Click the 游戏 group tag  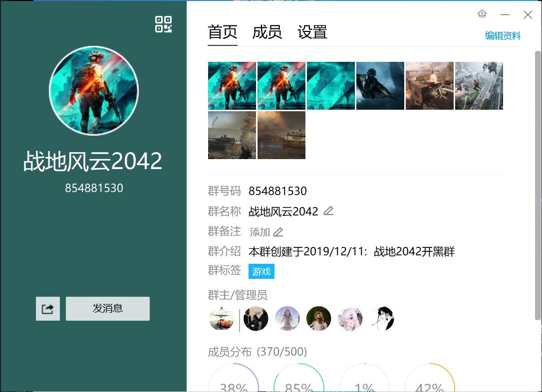tap(262, 271)
